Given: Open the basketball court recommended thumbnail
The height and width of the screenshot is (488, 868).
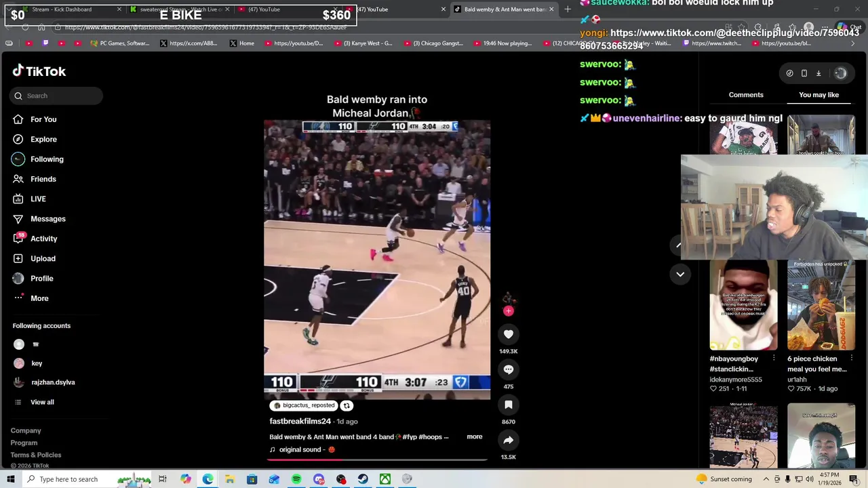Looking at the screenshot, I should (744, 436).
